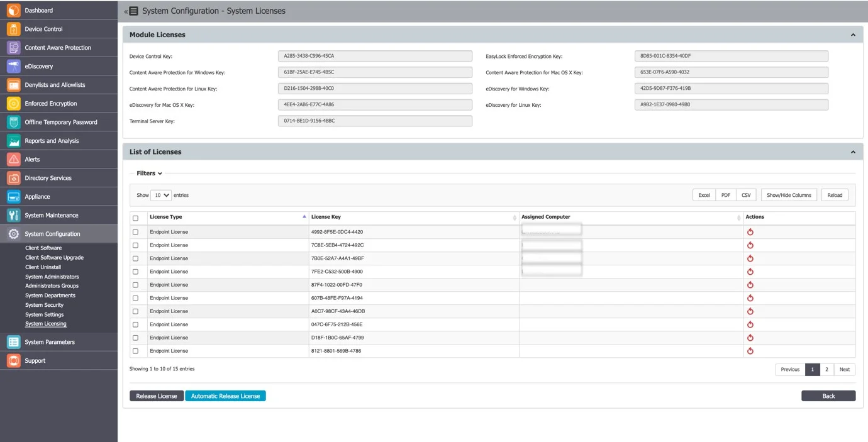The height and width of the screenshot is (442, 868).
Task: Click the Show/Hide Columns button
Action: tap(789, 195)
